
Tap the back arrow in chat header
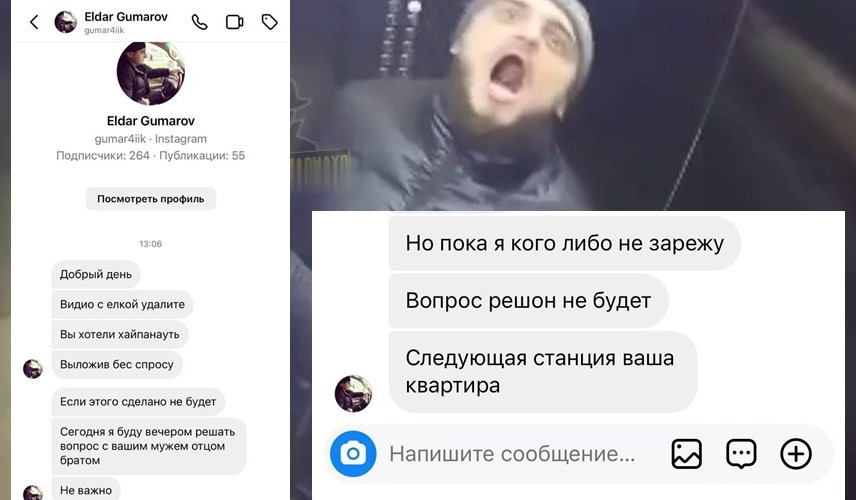click(34, 22)
